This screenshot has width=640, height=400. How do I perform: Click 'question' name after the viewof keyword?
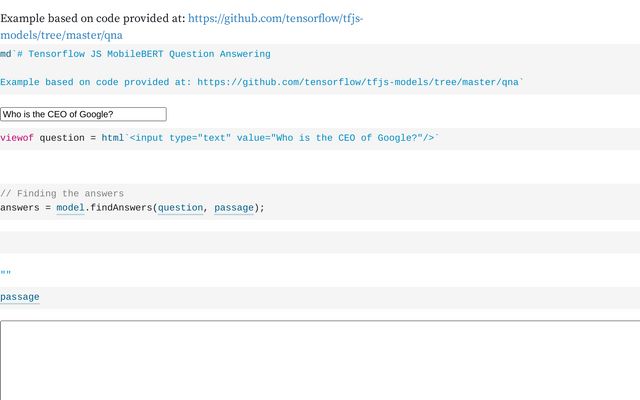[62, 138]
